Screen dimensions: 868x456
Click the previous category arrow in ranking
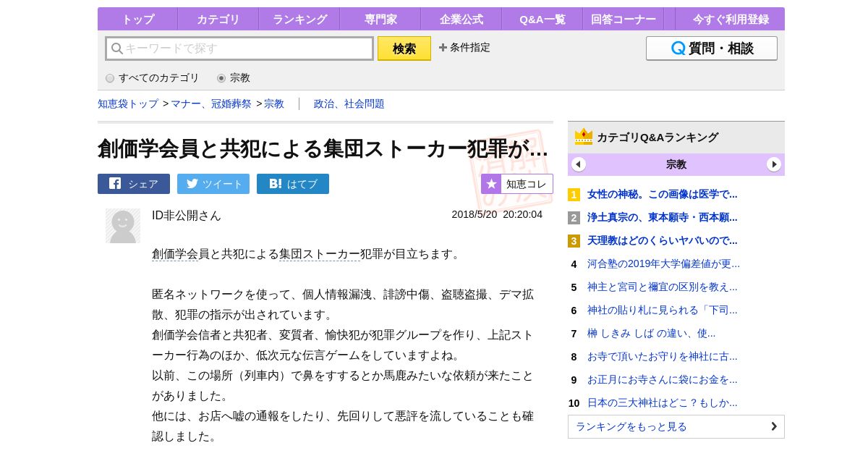click(x=579, y=164)
